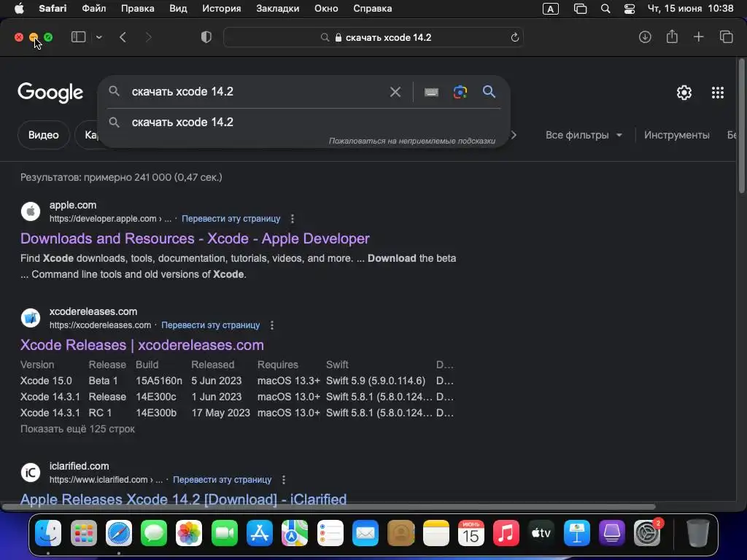Open the privacy report shield icon
The image size is (747, 560).
click(206, 37)
